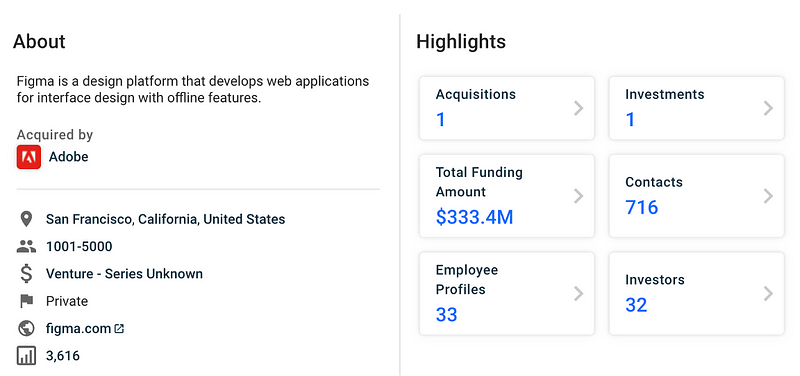The width and height of the screenshot is (800, 376).
Task: Click the Employee Profiles label
Action: [467, 280]
